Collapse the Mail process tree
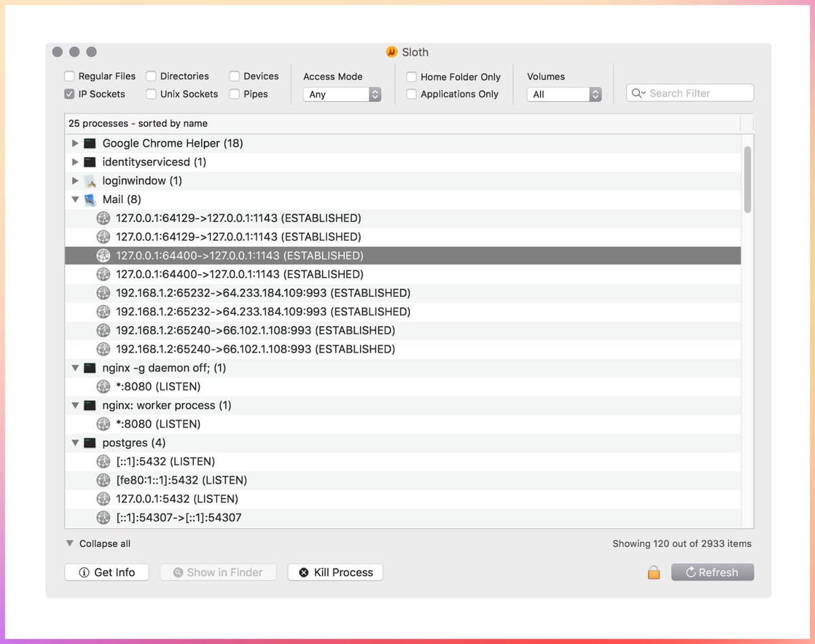Viewport: 815px width, 644px height. click(75, 199)
